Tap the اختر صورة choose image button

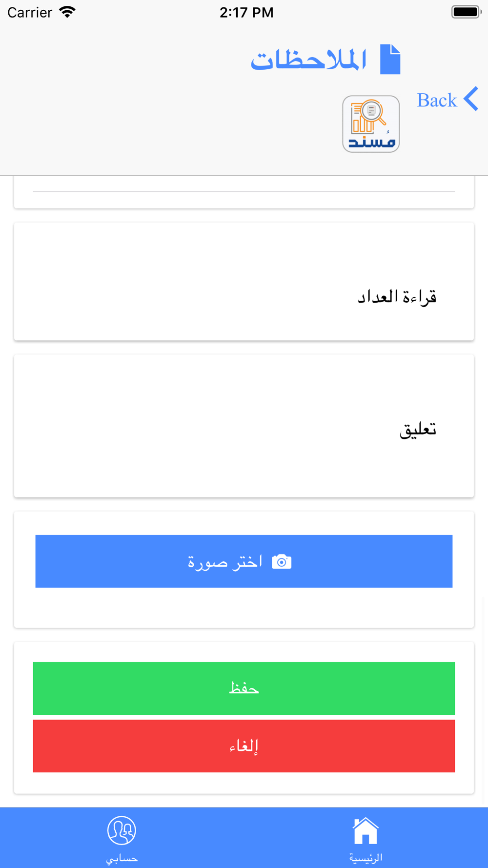(244, 561)
